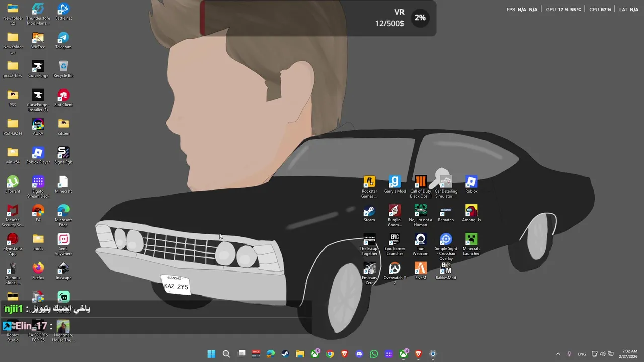The image size is (644, 362).
Task: Open Task View from the taskbar
Action: click(242, 354)
